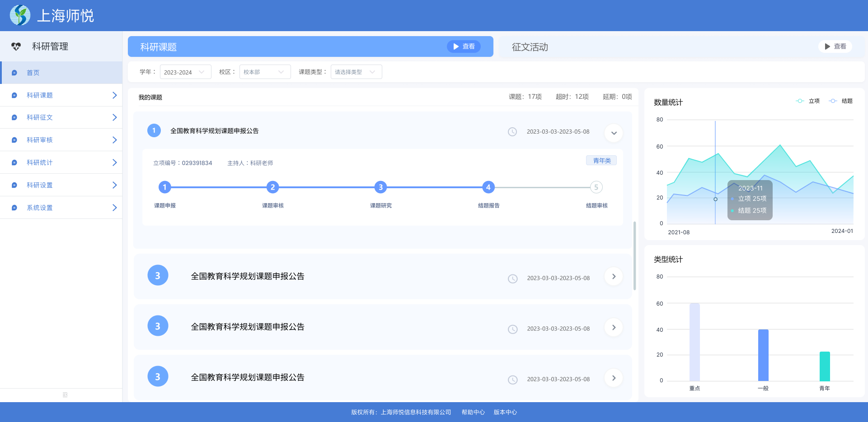Image resolution: width=868 pixels, height=422 pixels.
Task: Click the 查看 button beside 科研课题
Action: point(464,46)
